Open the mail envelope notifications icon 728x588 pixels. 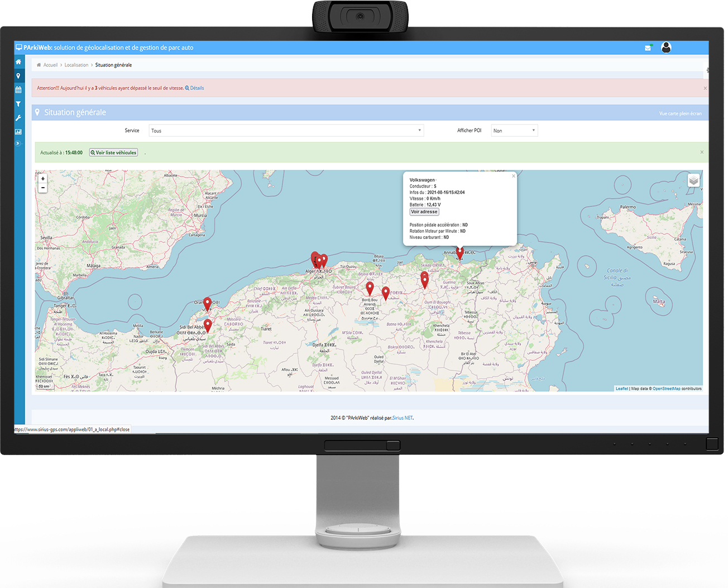(648, 48)
